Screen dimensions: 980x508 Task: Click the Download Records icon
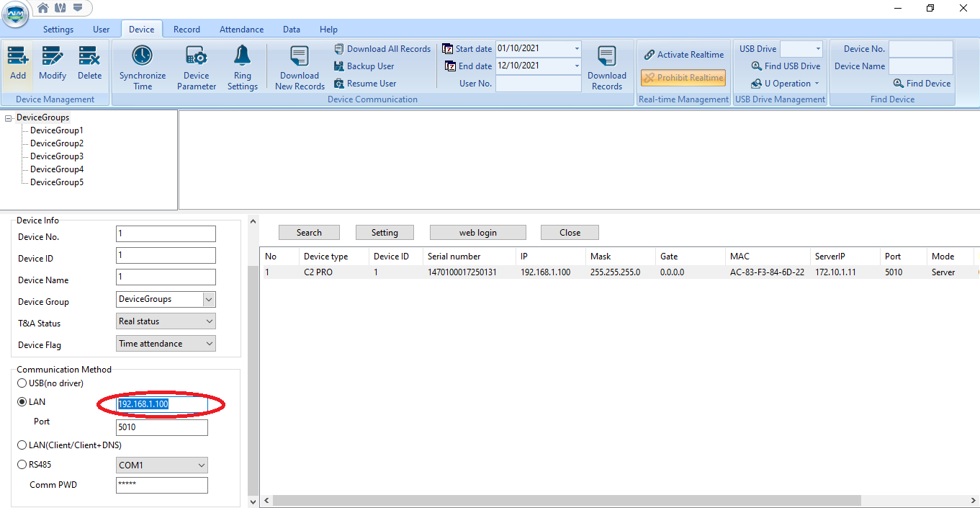(607, 56)
